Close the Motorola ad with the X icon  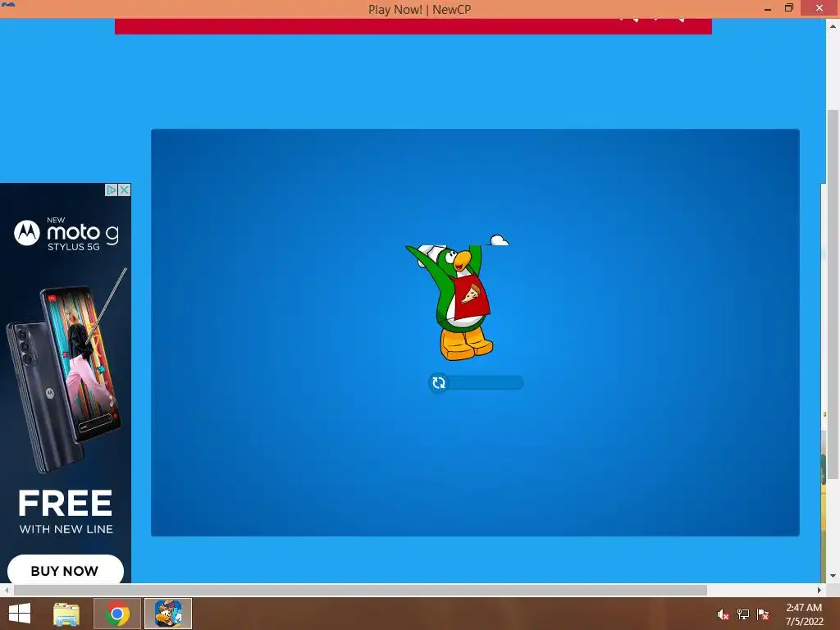point(125,189)
